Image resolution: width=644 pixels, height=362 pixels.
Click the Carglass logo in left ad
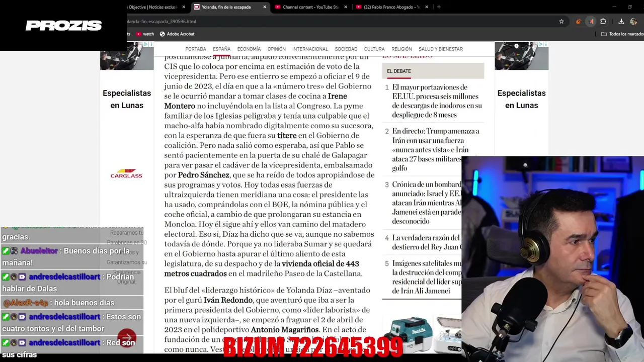[126, 173]
